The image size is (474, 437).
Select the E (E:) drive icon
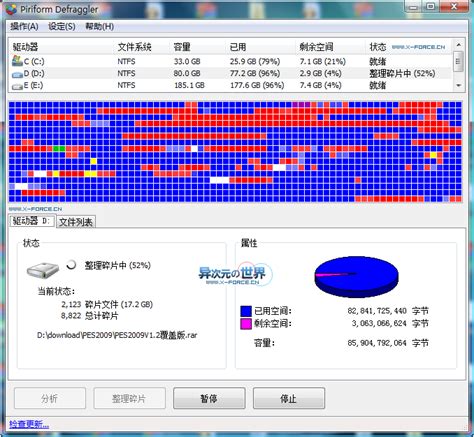(17, 86)
